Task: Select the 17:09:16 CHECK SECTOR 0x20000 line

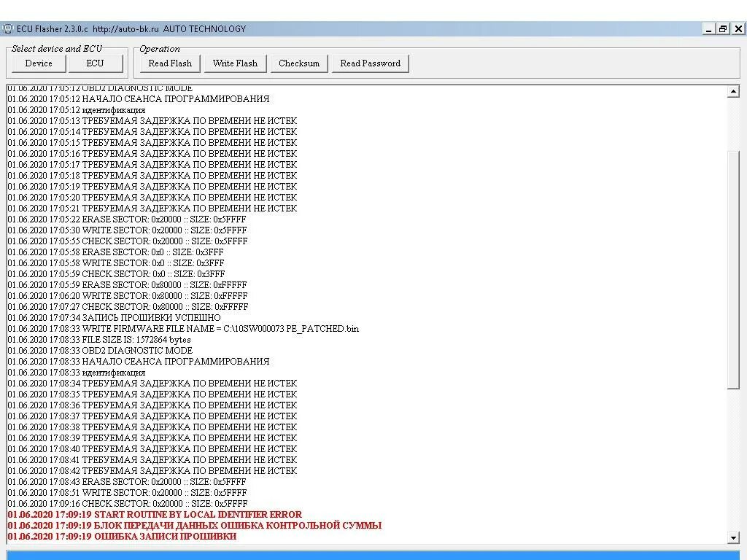Action: click(x=128, y=504)
